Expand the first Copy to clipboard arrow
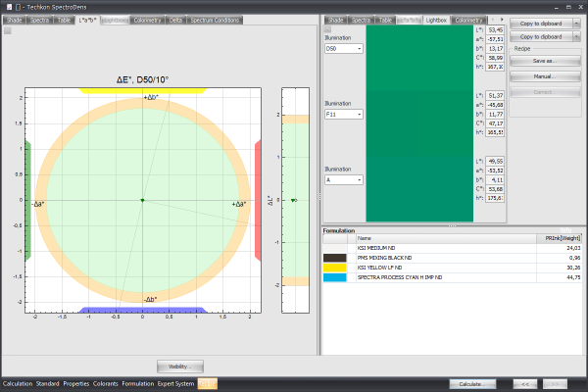Image resolution: width=588 pixels, height=392 pixels. coord(578,23)
